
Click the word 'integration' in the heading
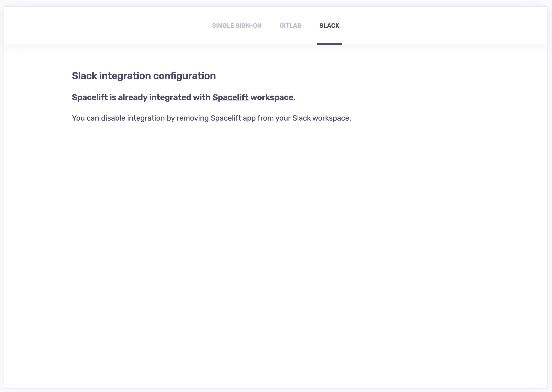(x=125, y=76)
